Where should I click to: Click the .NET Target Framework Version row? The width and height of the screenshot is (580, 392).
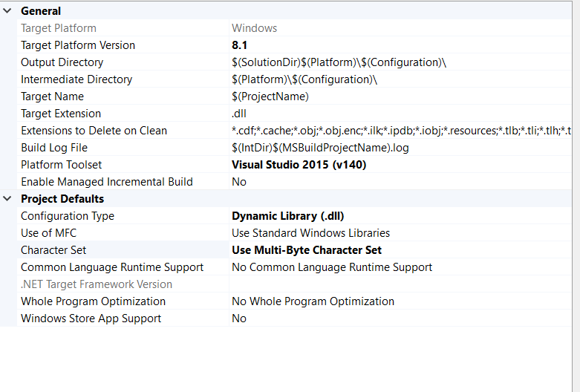point(97,284)
